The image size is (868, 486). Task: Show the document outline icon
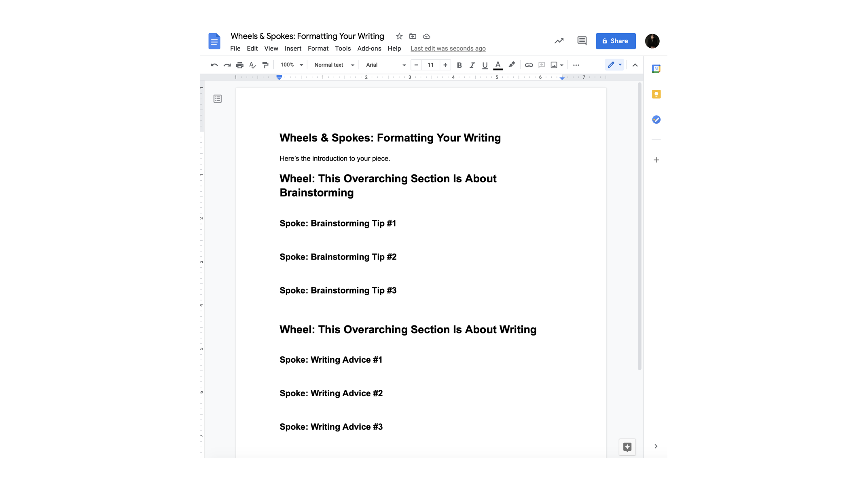(218, 99)
